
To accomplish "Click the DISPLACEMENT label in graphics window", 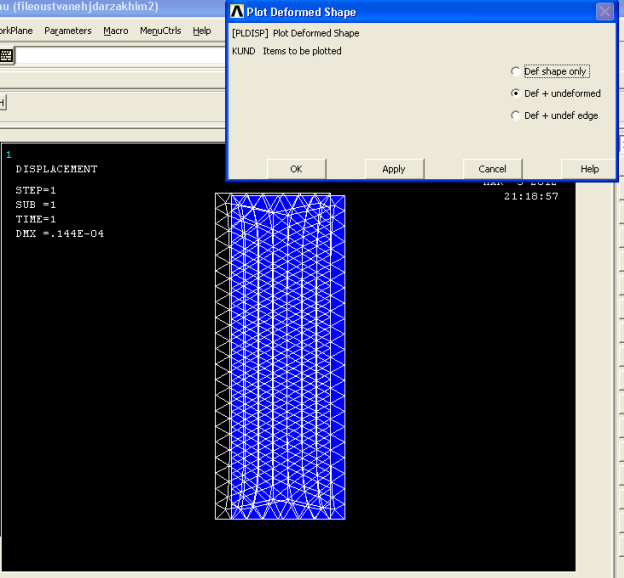I will [x=57, y=169].
